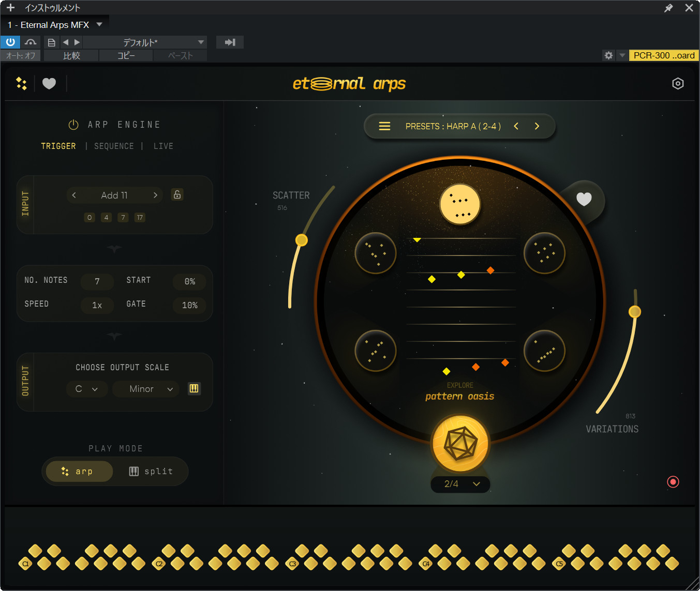
Task: Click the C2 key on keyboard
Action: click(159, 564)
